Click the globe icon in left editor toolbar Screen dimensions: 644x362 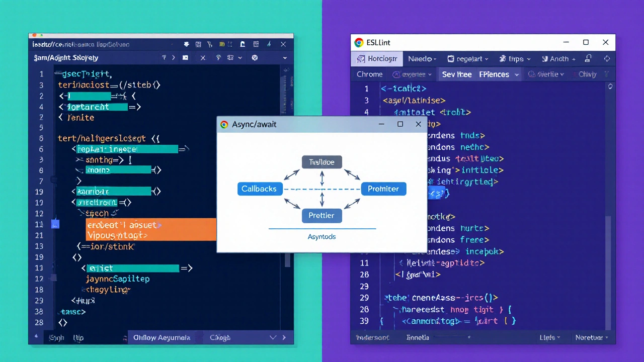click(255, 58)
